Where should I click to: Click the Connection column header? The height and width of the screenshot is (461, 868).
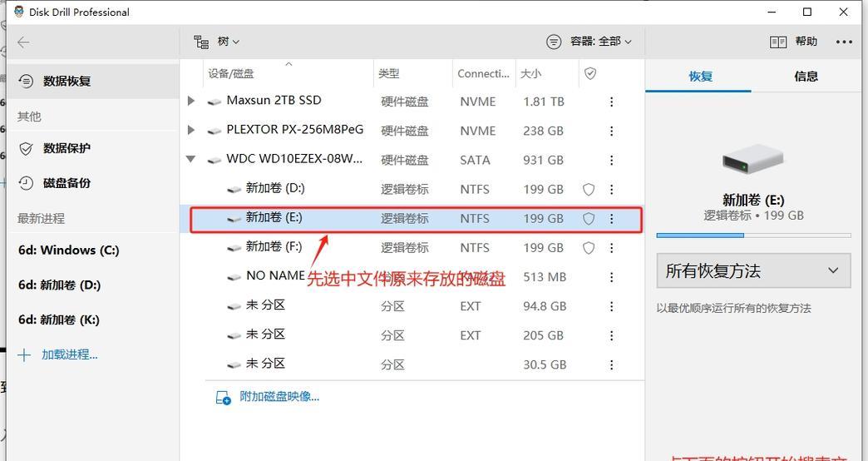point(483,74)
